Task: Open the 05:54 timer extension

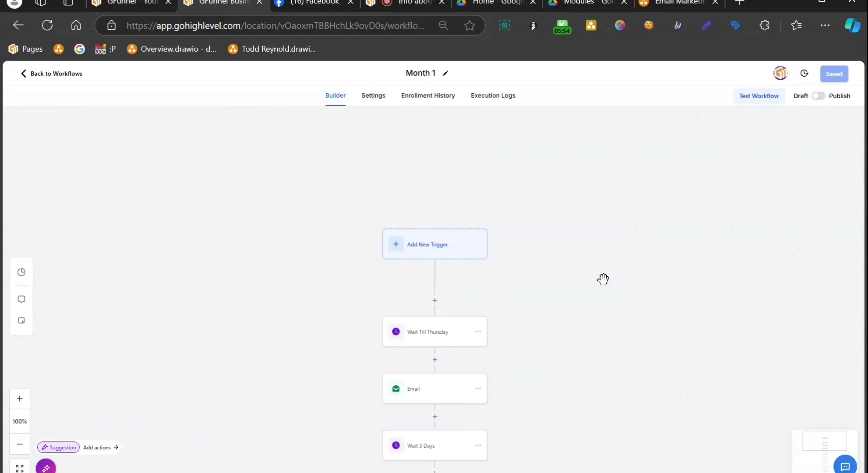Action: click(x=562, y=26)
